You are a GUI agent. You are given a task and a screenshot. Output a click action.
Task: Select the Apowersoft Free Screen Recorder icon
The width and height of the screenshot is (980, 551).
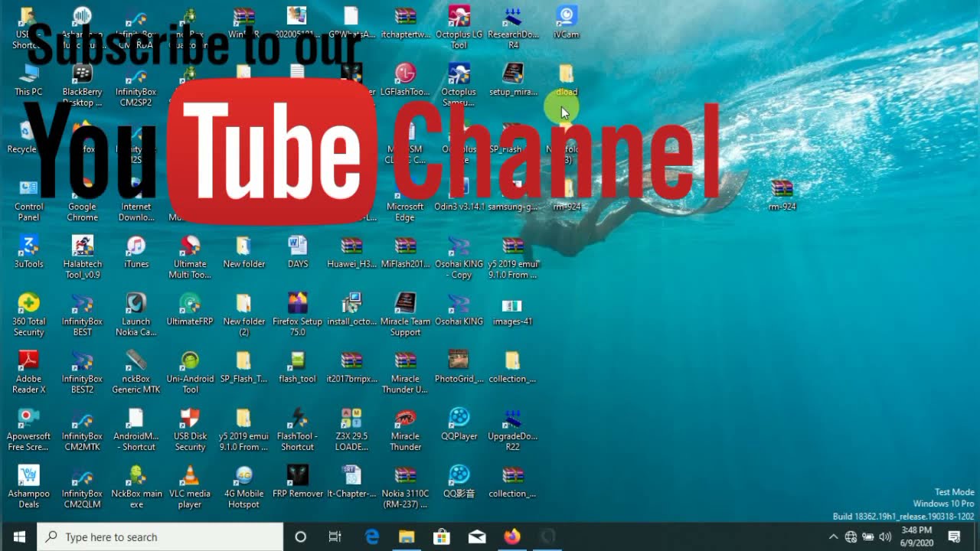tap(28, 429)
